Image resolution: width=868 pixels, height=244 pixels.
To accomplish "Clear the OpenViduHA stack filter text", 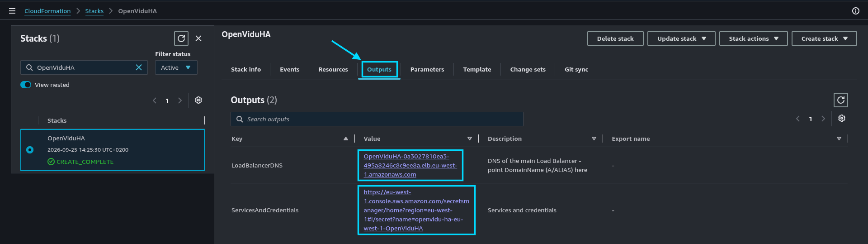I will point(139,67).
